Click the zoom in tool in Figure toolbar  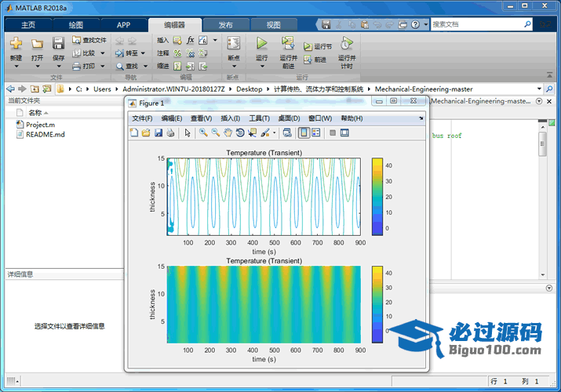click(x=203, y=132)
